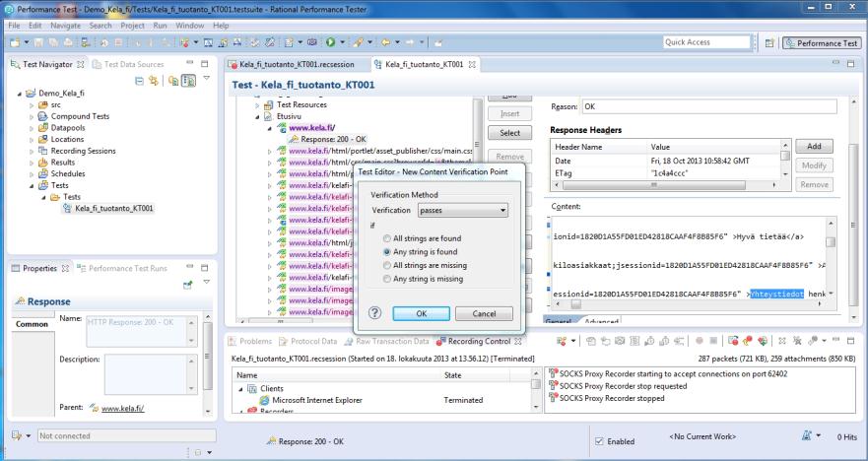Open the Window menu
This screenshot has width=868, height=461.
tap(190, 26)
